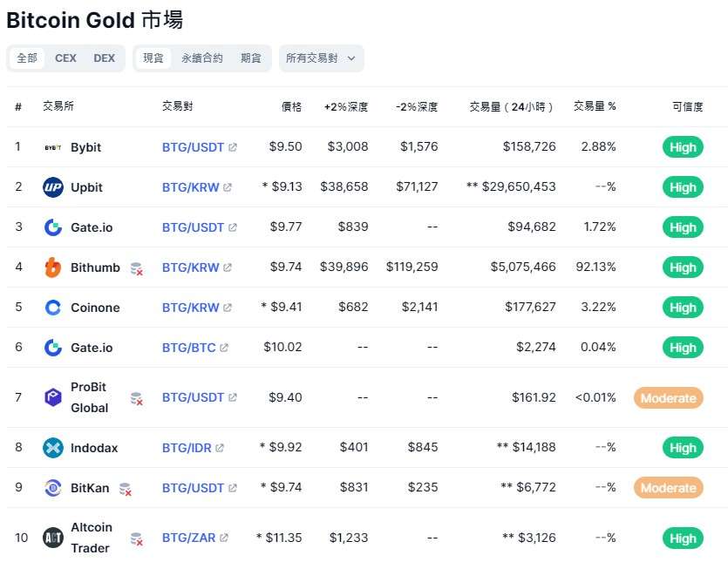
Task: Click the Indodax exchange logo icon
Action: (52, 448)
